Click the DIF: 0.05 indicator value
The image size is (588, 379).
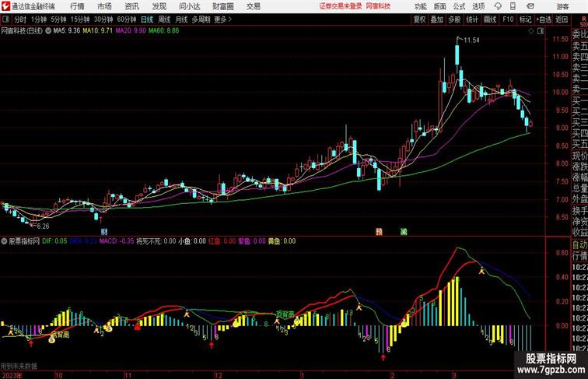(54, 241)
